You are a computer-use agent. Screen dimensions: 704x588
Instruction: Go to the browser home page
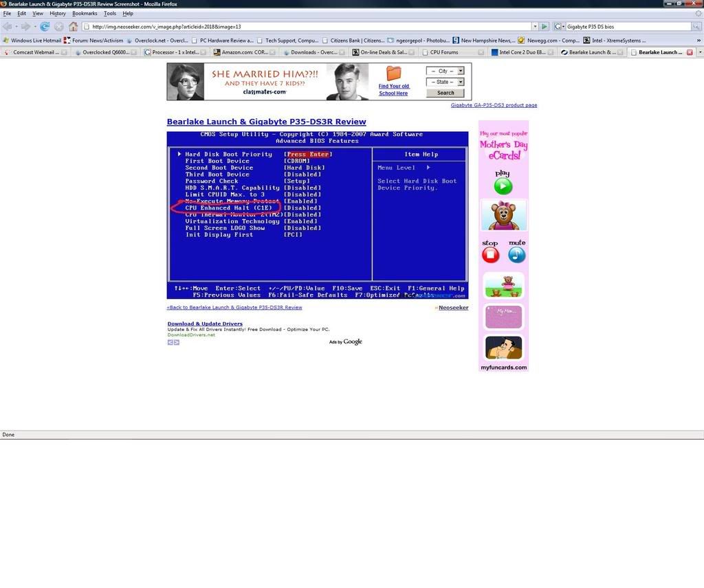[73, 27]
